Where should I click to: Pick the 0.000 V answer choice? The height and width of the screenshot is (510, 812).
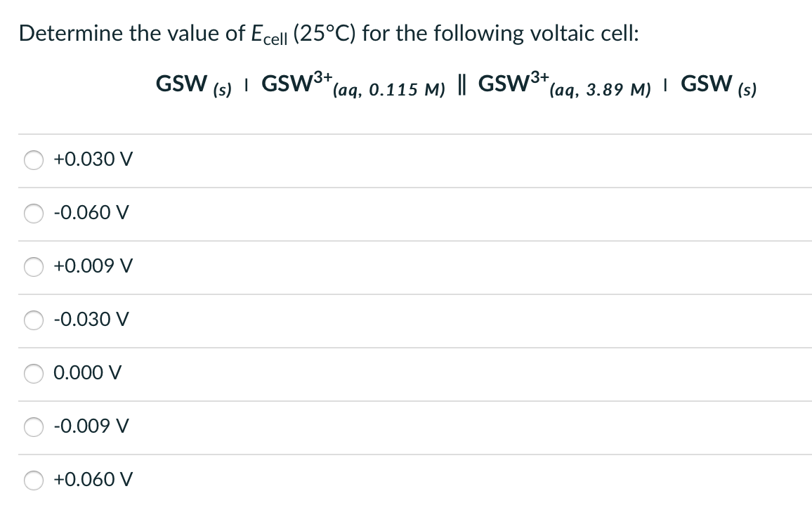tap(33, 373)
